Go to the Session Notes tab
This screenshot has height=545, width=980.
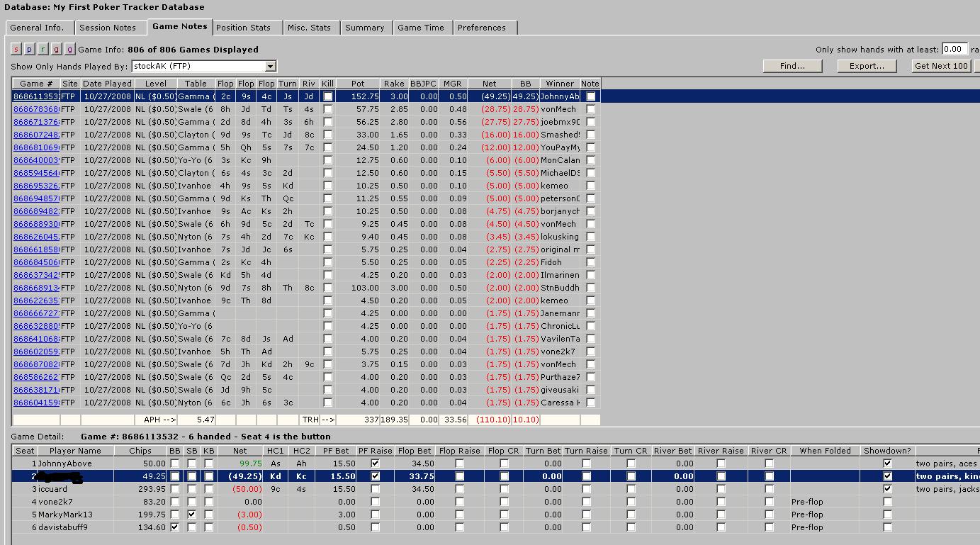107,28
